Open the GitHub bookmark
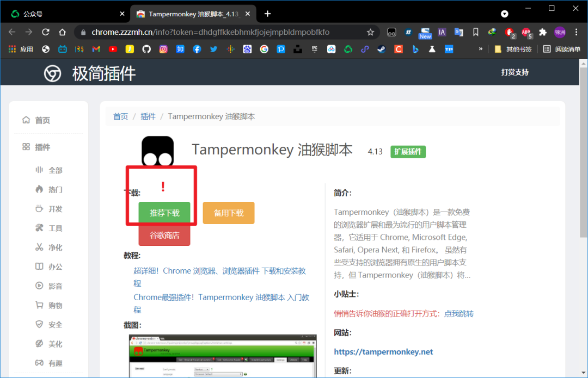The height and width of the screenshot is (378, 588). (x=146, y=49)
